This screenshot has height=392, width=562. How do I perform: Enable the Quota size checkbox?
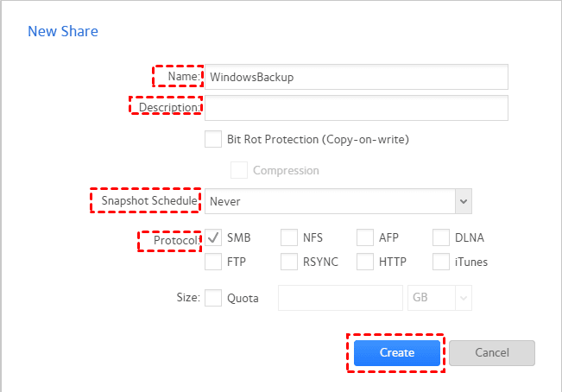213,298
